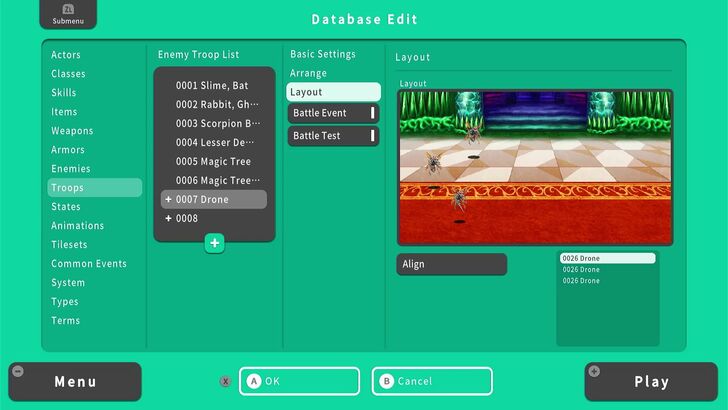Open the Armors database category

click(x=68, y=150)
